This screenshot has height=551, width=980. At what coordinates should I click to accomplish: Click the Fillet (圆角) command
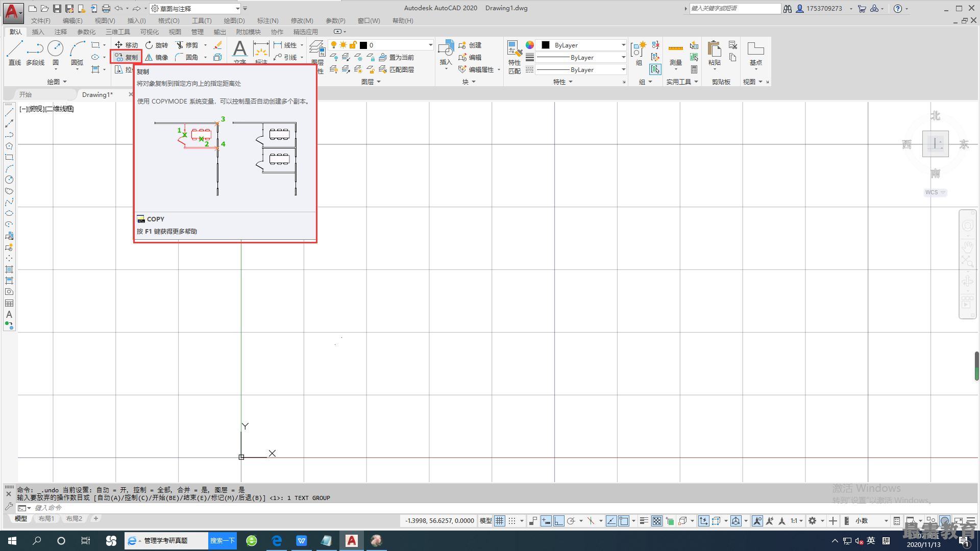(187, 57)
